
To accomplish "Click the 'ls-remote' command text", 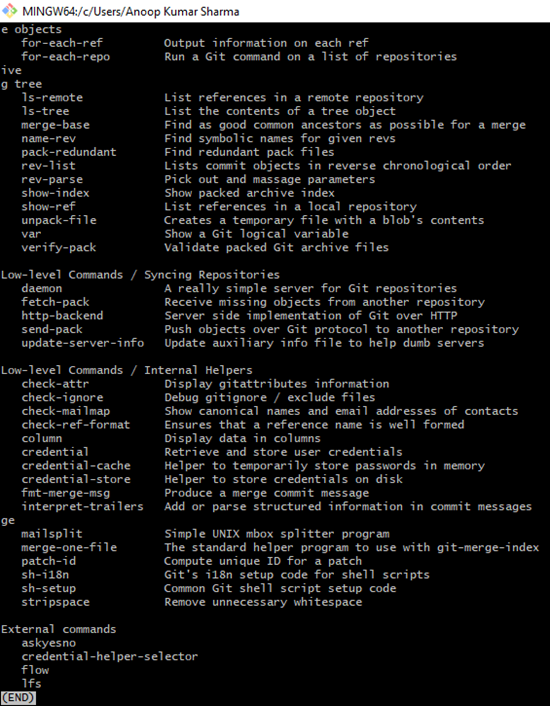I will 52,98.
